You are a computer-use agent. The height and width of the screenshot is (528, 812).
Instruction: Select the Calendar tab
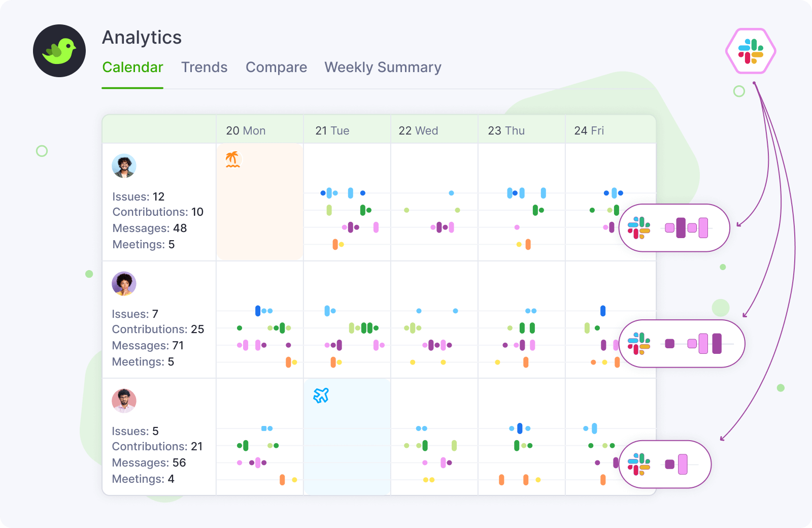click(x=132, y=68)
